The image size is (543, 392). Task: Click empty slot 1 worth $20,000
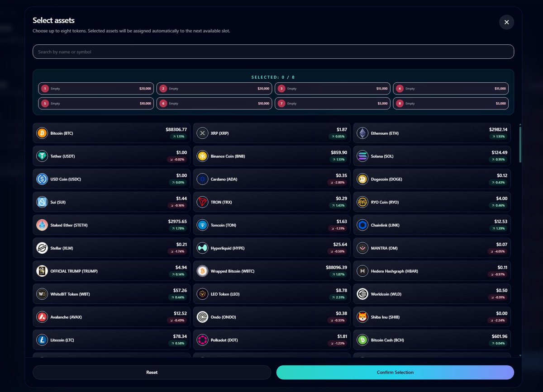coord(96,89)
